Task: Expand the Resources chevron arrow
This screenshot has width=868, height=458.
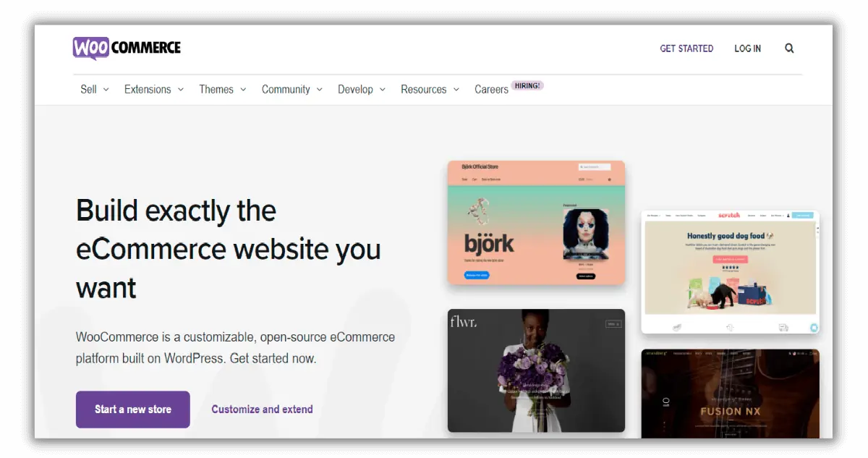Action: (456, 90)
